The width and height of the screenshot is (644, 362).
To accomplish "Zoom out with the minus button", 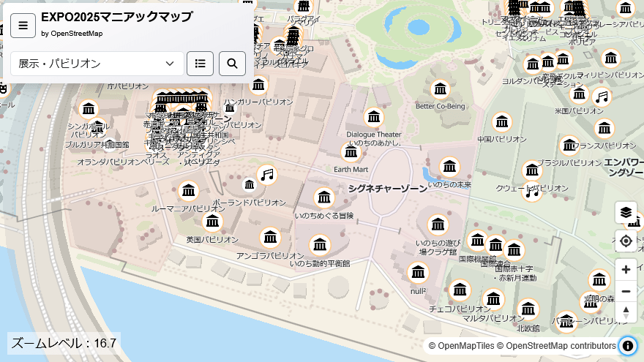I will tap(626, 291).
